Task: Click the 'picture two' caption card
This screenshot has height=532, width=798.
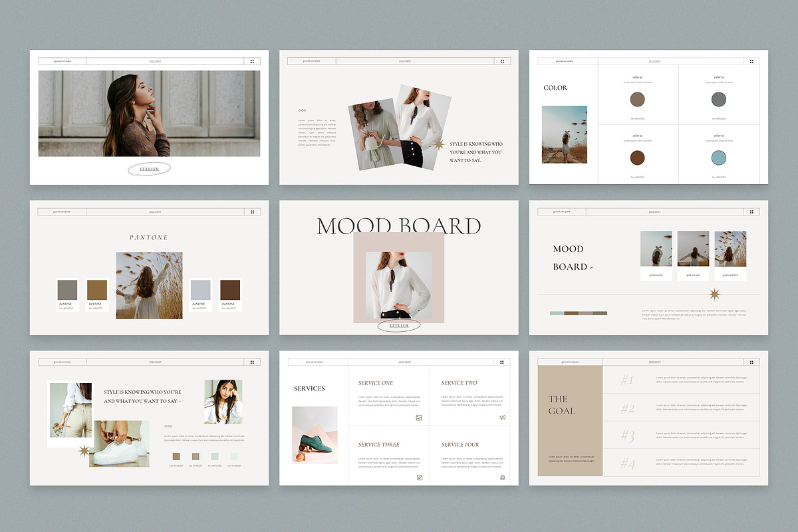Action: [693, 274]
